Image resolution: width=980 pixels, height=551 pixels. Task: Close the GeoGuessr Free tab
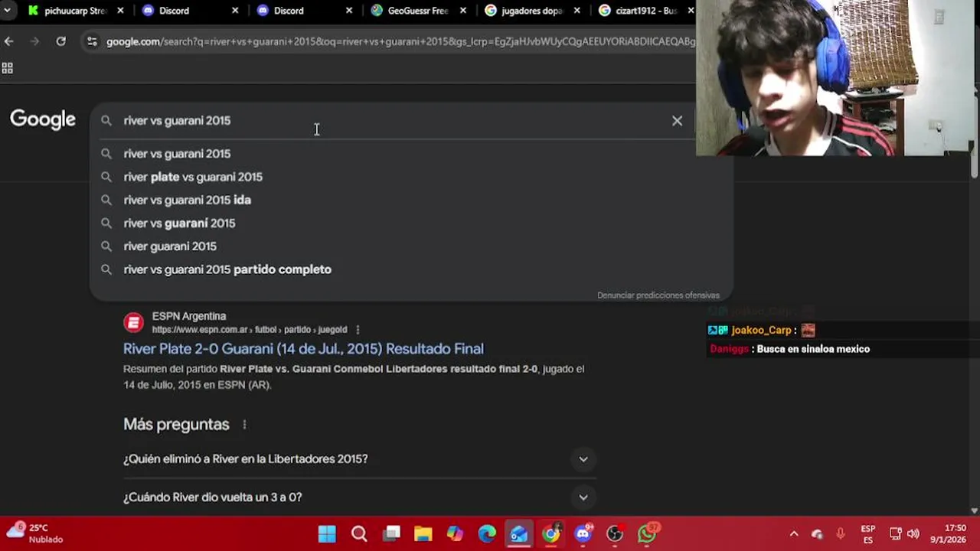(463, 11)
